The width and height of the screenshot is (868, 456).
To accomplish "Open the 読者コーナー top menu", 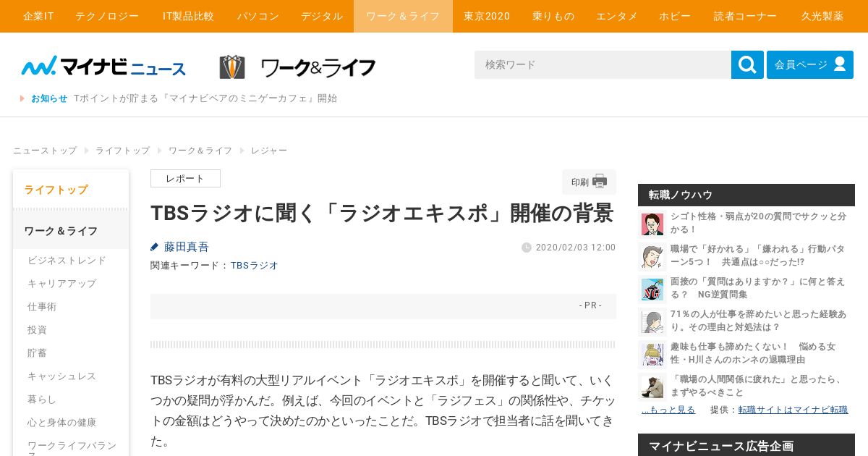I will pyautogui.click(x=745, y=16).
